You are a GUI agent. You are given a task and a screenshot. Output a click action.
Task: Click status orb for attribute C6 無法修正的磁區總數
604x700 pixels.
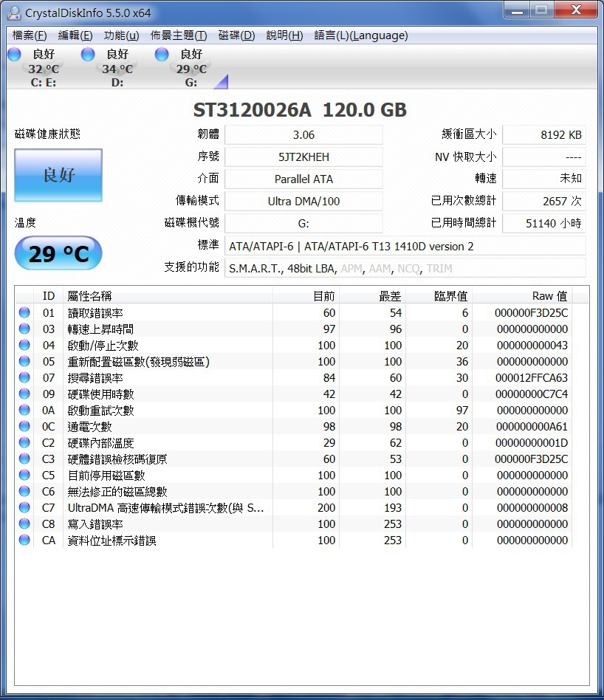[24, 491]
